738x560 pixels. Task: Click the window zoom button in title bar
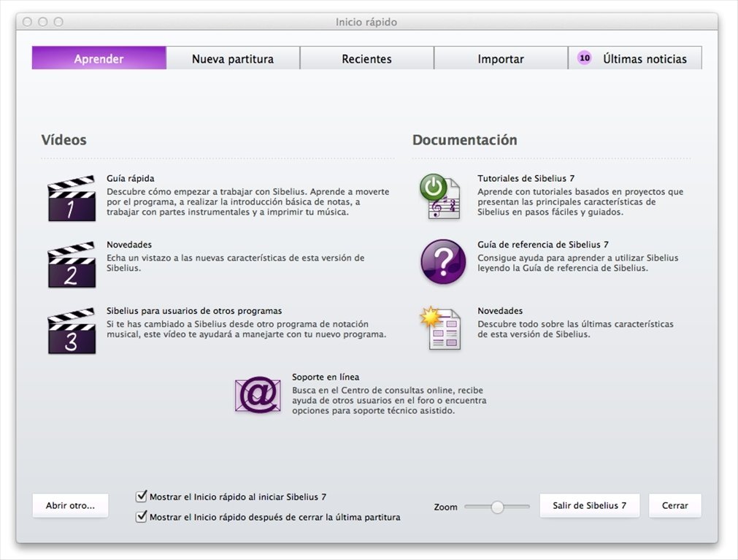58,22
